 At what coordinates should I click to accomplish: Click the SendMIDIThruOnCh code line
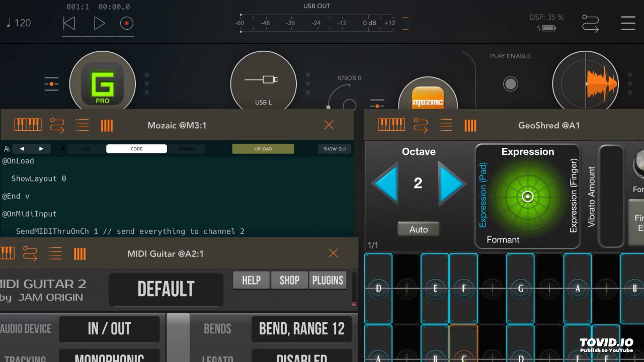coord(130,231)
